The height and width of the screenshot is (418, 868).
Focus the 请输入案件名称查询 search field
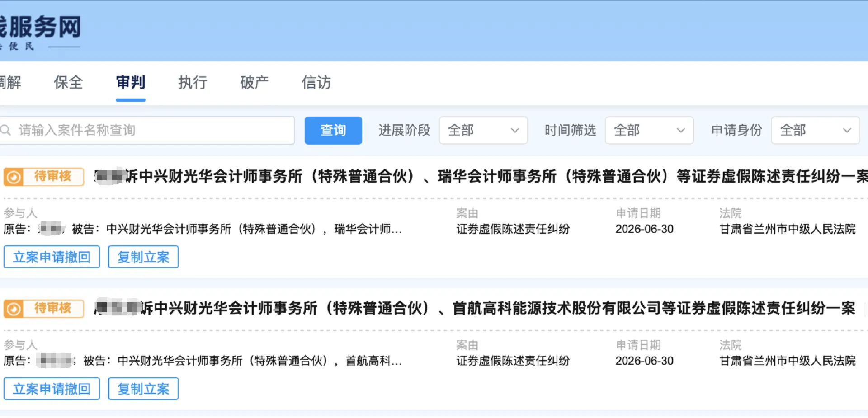click(x=147, y=130)
